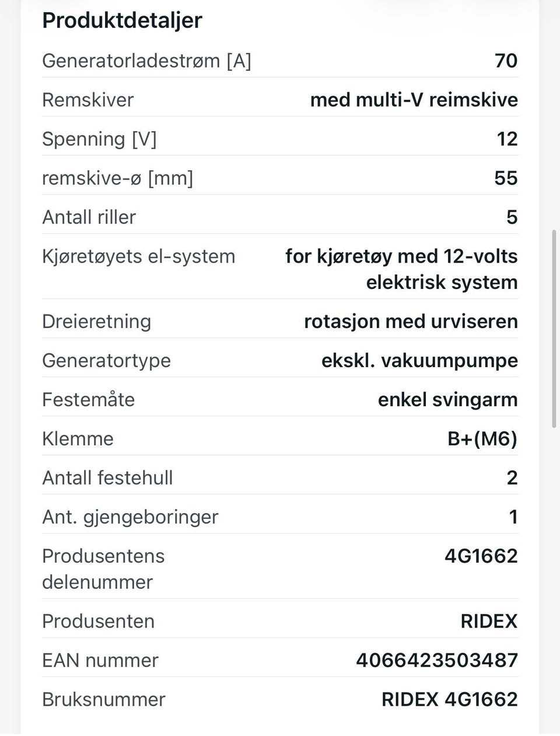Viewport: 560px width, 736px height.
Task: Select the Generatorladestrøm value 70
Action: 506,61
